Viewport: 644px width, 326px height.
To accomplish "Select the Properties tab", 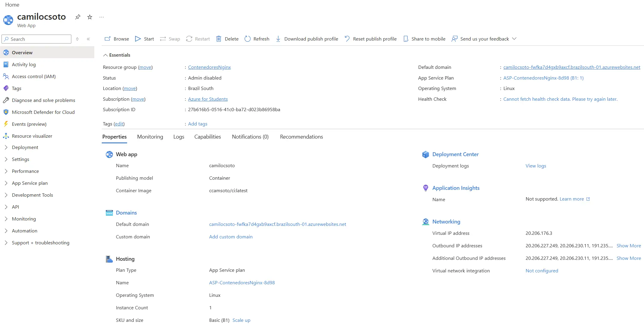I will click(x=115, y=137).
